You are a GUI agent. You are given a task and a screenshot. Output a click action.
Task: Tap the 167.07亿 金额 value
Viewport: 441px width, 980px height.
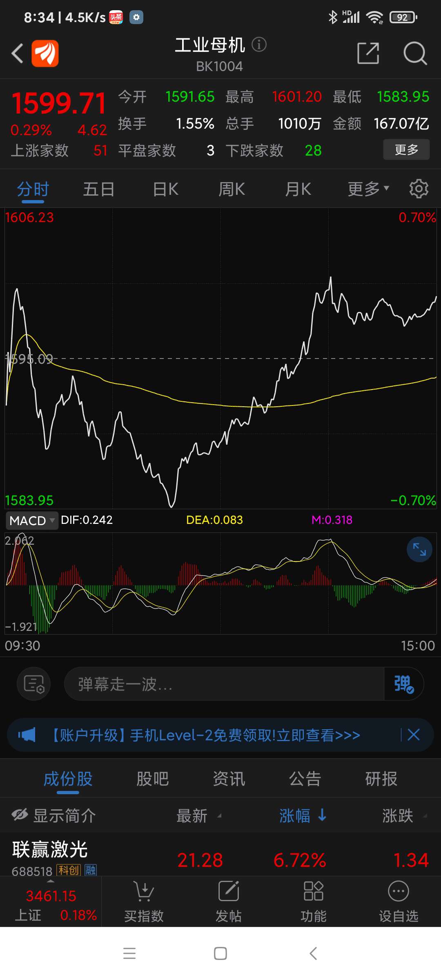[x=401, y=123]
